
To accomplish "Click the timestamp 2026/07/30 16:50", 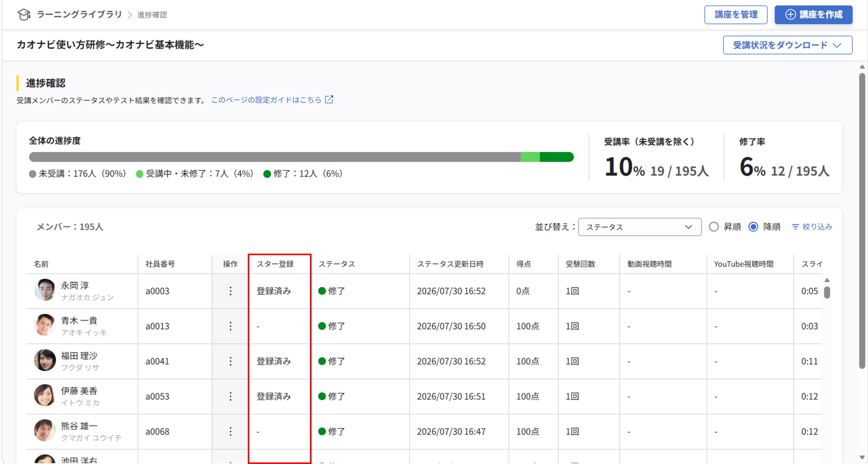I will [x=451, y=326].
